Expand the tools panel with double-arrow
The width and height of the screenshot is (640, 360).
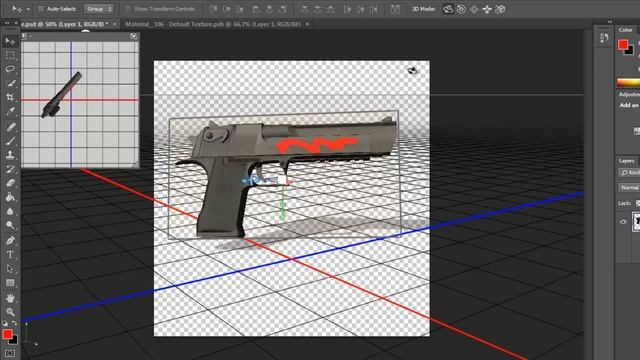(x=7, y=24)
